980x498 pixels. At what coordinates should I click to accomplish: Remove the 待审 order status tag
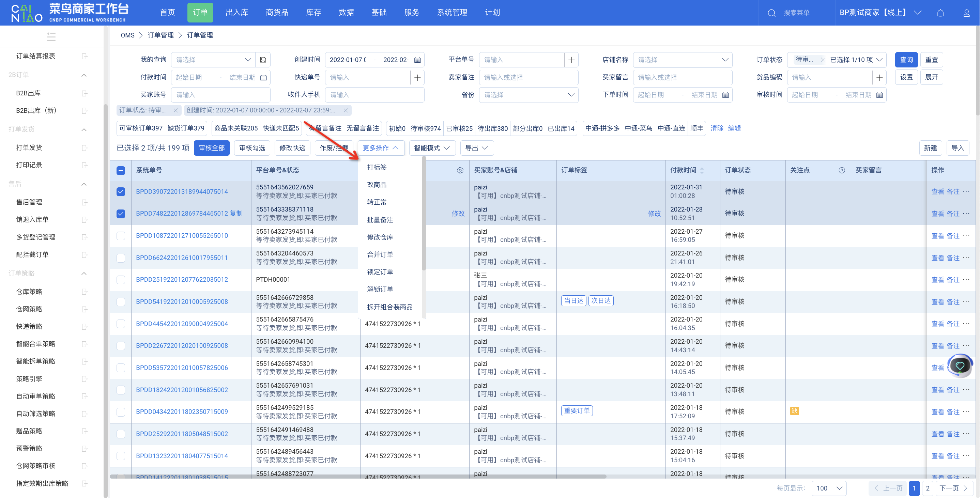pos(823,60)
